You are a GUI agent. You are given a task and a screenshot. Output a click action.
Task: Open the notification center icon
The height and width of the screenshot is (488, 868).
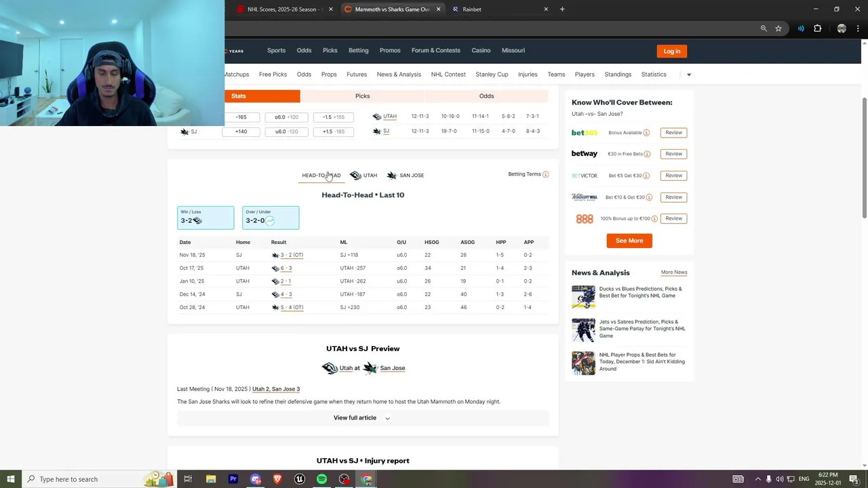coord(853,479)
